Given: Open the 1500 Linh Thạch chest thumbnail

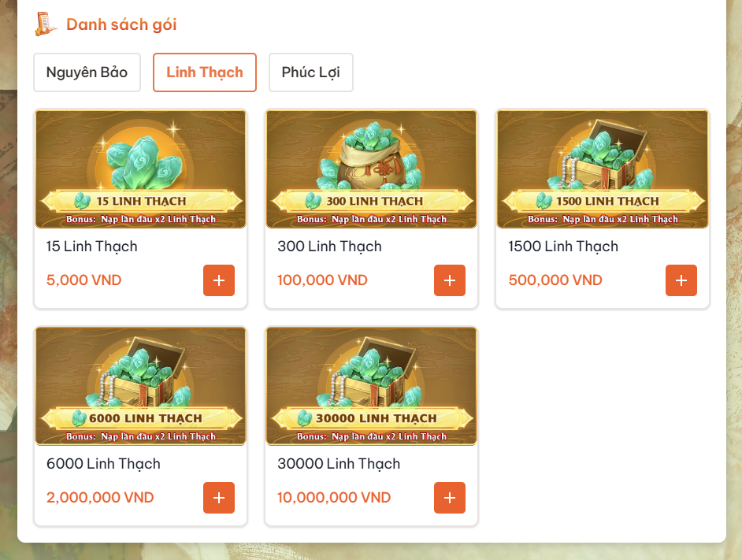Looking at the screenshot, I should [x=603, y=169].
